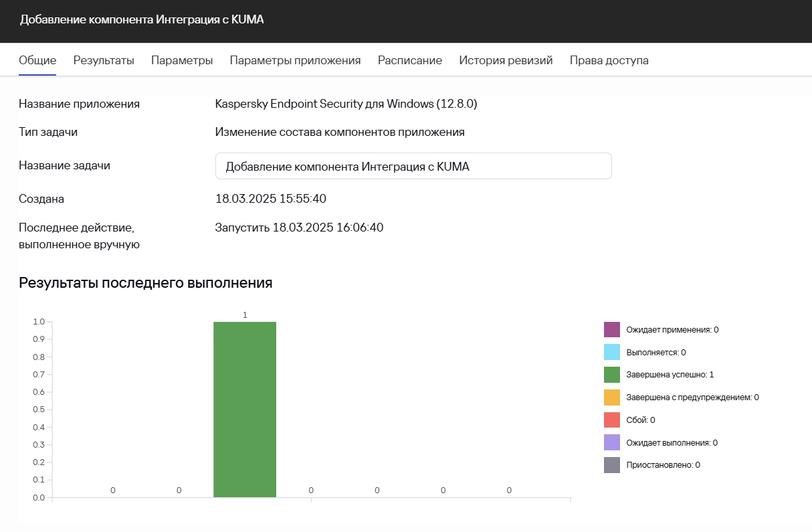Image resolution: width=812 pixels, height=532 pixels.
Task: Click the value label 1 above green bar
Action: [x=245, y=315]
